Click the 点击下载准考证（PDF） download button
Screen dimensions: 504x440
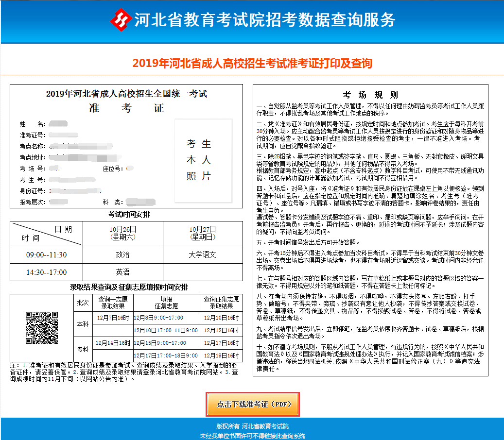click(x=253, y=404)
